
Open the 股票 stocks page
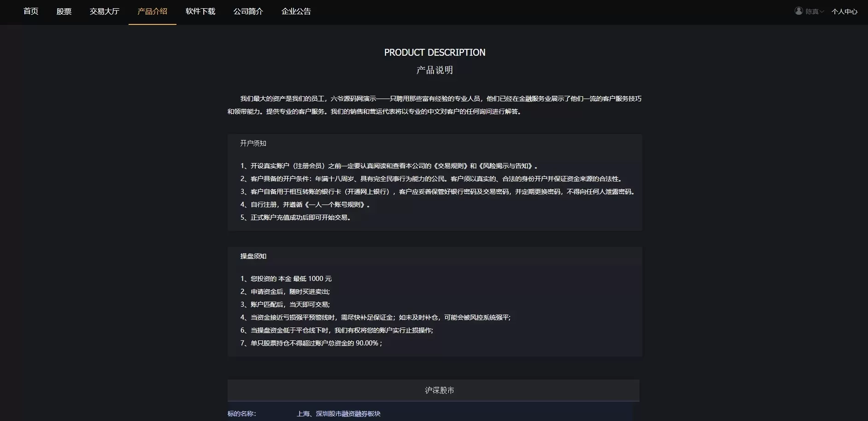click(64, 12)
